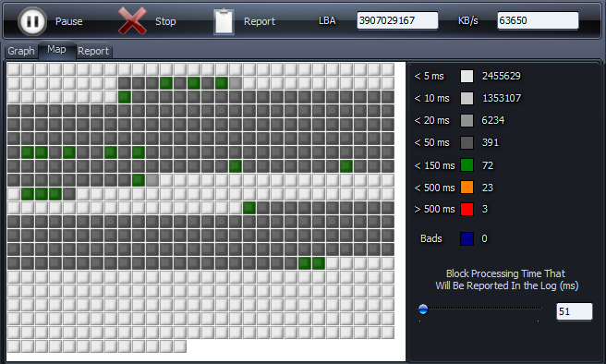Viewport: 606px width, 364px height.
Task: Click the LBA value field
Action: pos(397,20)
